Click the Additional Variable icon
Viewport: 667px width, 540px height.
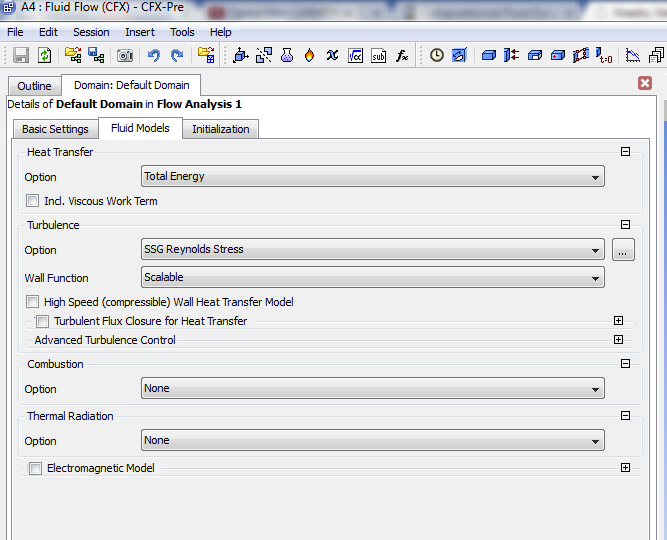(332, 55)
